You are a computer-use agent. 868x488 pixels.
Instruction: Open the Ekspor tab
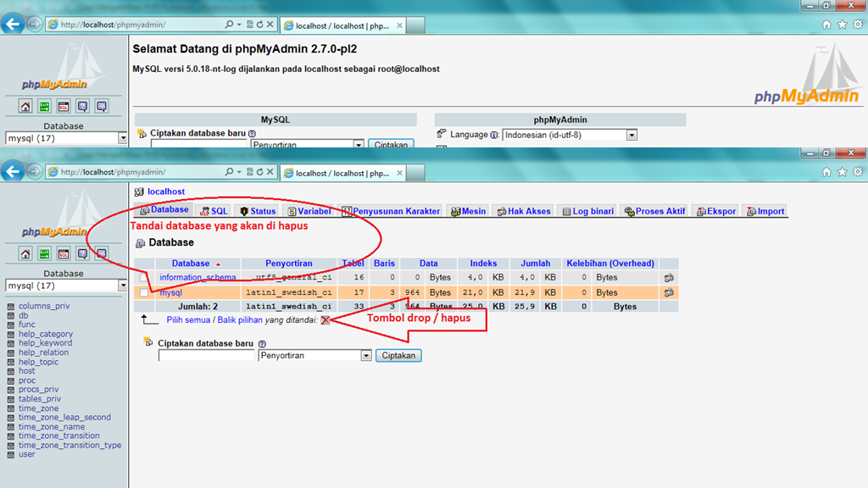click(716, 211)
